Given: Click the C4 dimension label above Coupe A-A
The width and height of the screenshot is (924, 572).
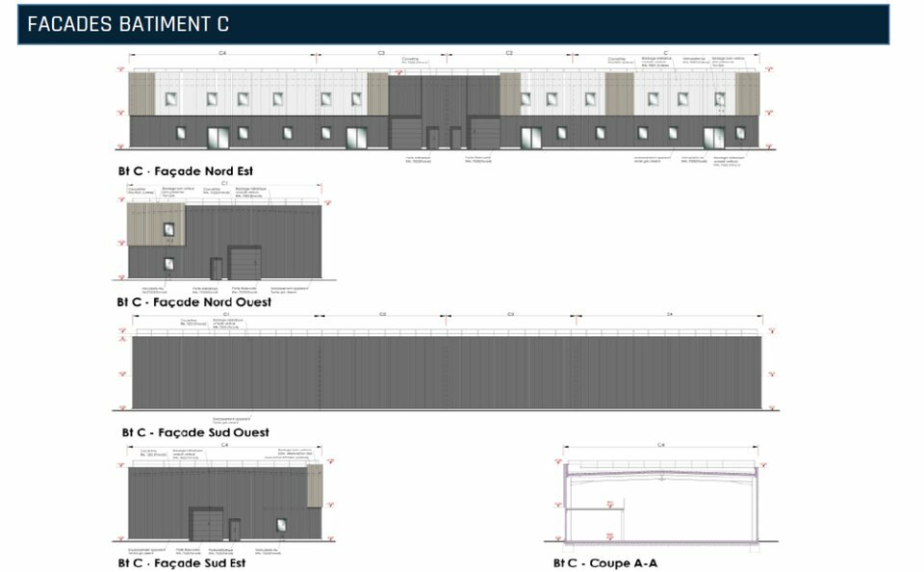Looking at the screenshot, I should pyautogui.click(x=660, y=445).
